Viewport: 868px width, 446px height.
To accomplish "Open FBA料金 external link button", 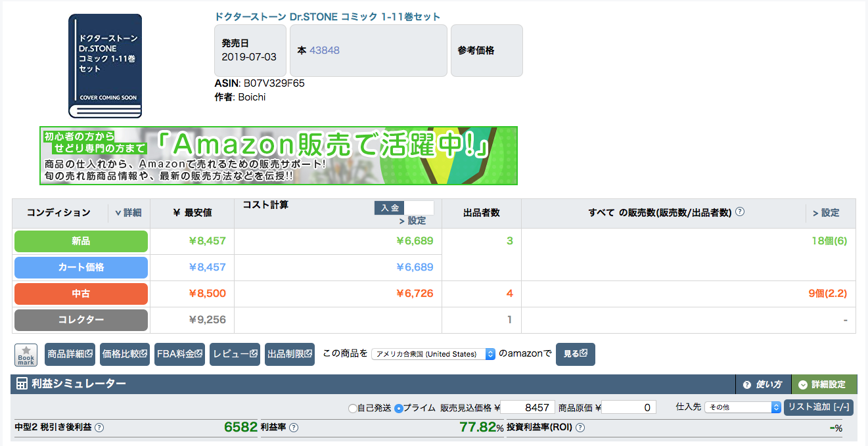I will click(x=179, y=354).
